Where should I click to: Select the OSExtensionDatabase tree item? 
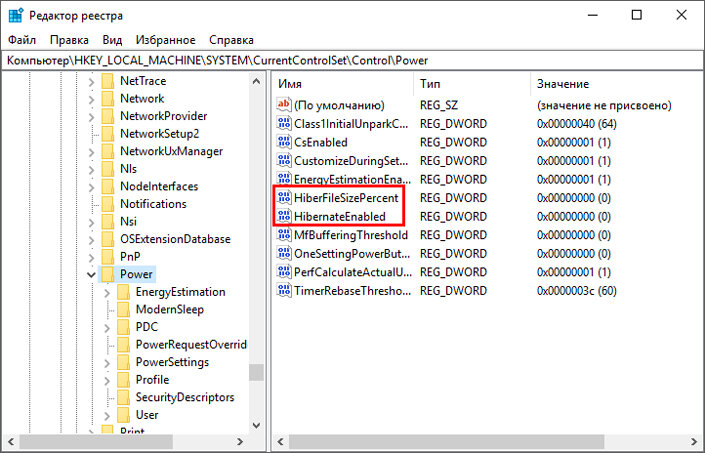point(175,239)
